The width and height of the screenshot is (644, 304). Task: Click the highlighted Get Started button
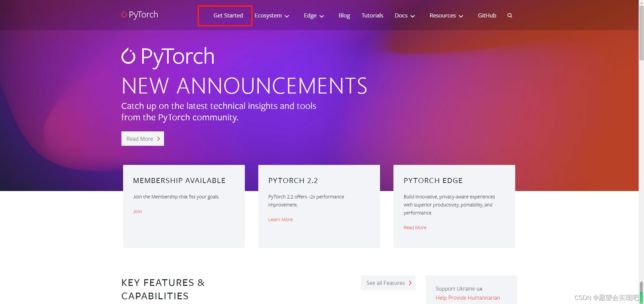click(228, 15)
